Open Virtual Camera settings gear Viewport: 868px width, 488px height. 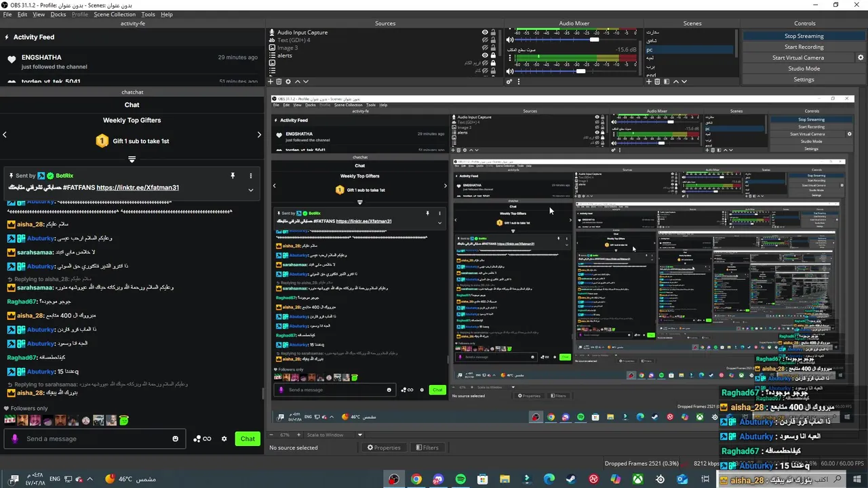coord(861,58)
